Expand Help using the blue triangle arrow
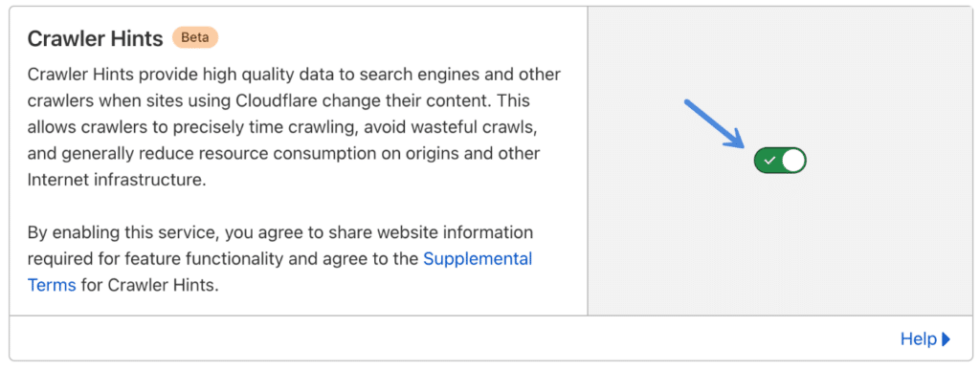980x370 pixels. click(946, 338)
